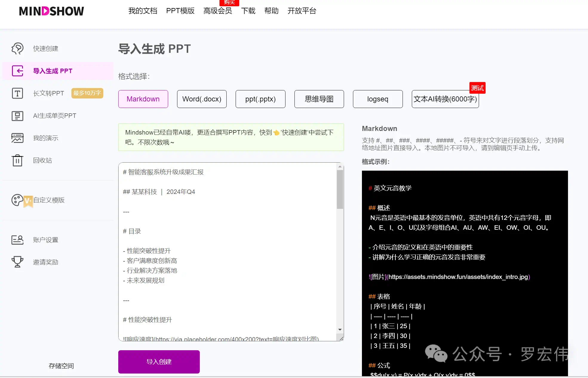Click the line '## 某某科技 | 2024年Q4'

[159, 192]
